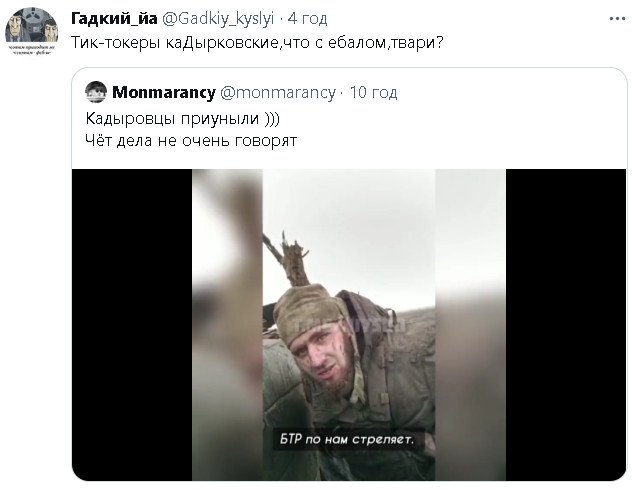
Task: Play the embedded soldier video
Action: coord(349,324)
